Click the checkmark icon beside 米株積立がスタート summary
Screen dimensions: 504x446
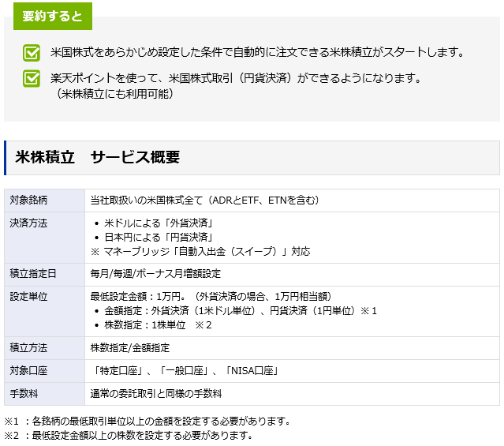click(x=32, y=54)
